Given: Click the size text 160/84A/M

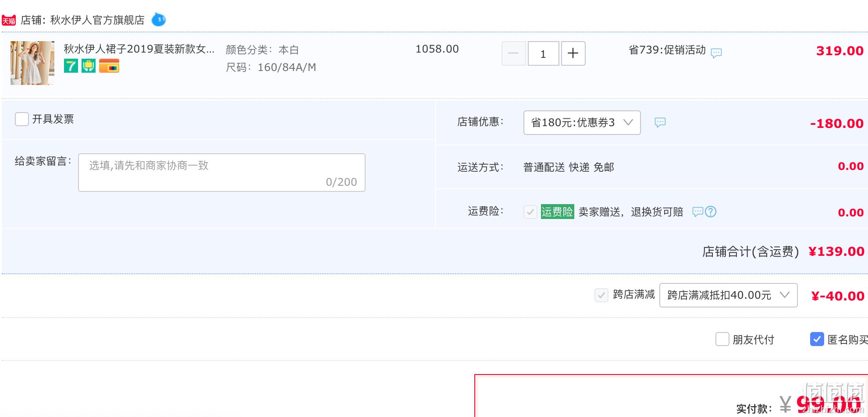Looking at the screenshot, I should [287, 67].
